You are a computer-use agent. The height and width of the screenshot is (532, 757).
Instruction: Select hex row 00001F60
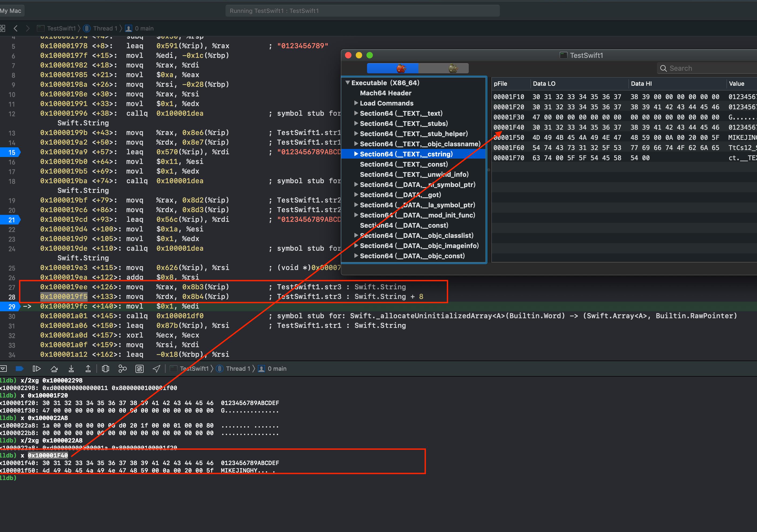pos(624,148)
